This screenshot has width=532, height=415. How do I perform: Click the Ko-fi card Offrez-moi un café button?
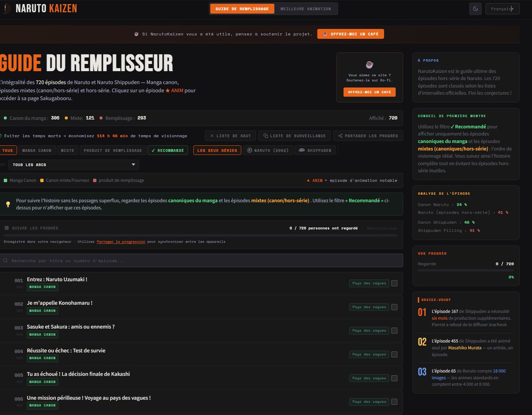coord(370,92)
